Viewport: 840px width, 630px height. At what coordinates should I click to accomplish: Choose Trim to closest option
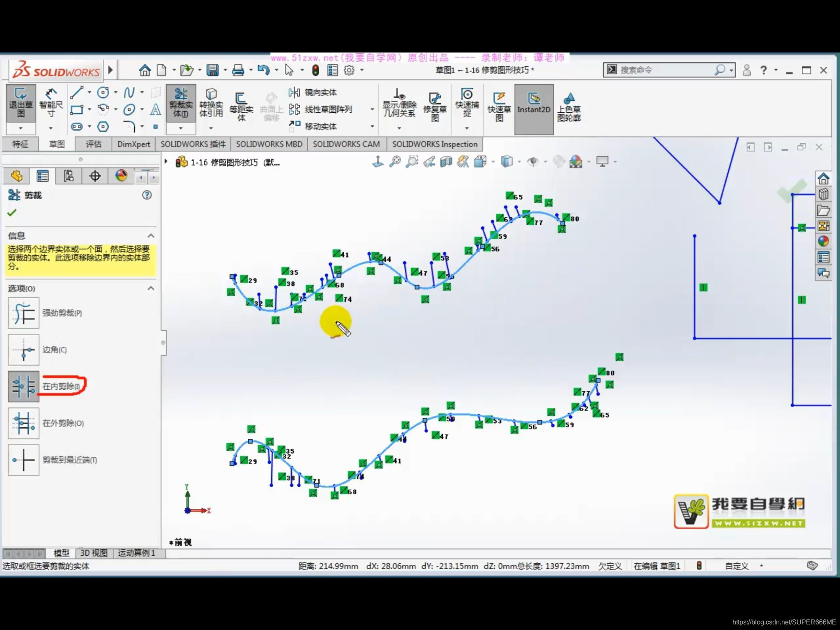pyautogui.click(x=24, y=460)
